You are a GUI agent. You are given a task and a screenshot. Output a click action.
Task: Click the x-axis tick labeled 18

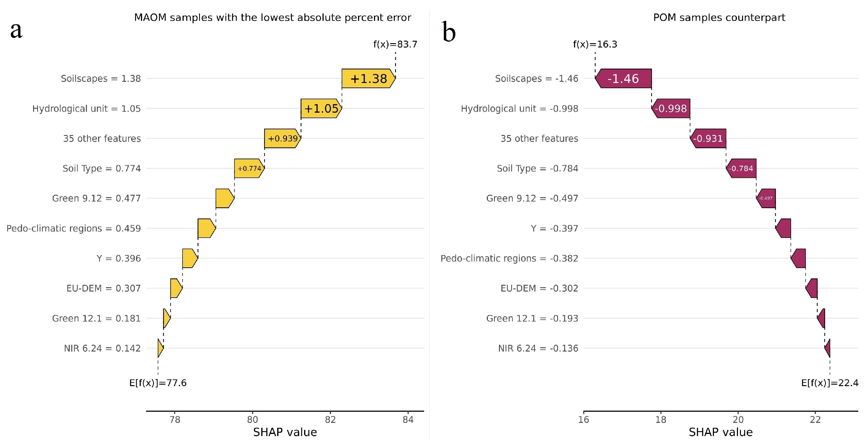point(661,420)
